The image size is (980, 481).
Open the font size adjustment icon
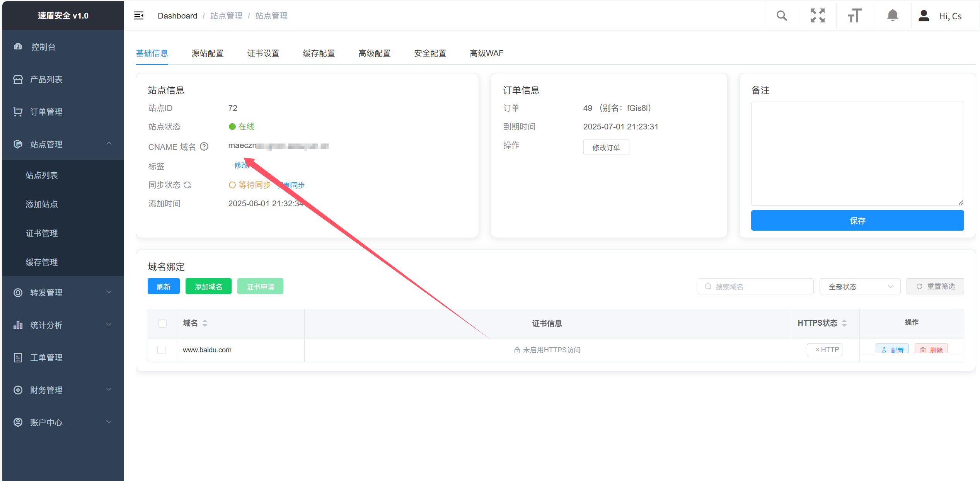coord(855,16)
